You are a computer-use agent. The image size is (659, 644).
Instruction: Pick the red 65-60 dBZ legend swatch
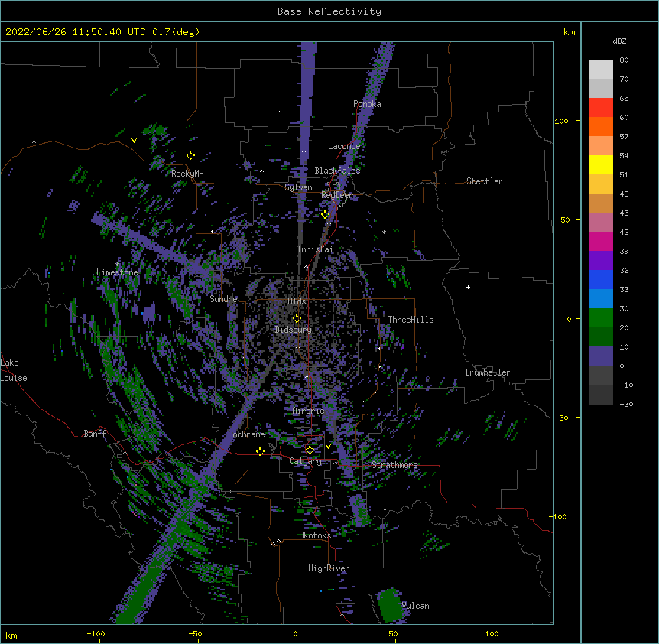pos(601,108)
